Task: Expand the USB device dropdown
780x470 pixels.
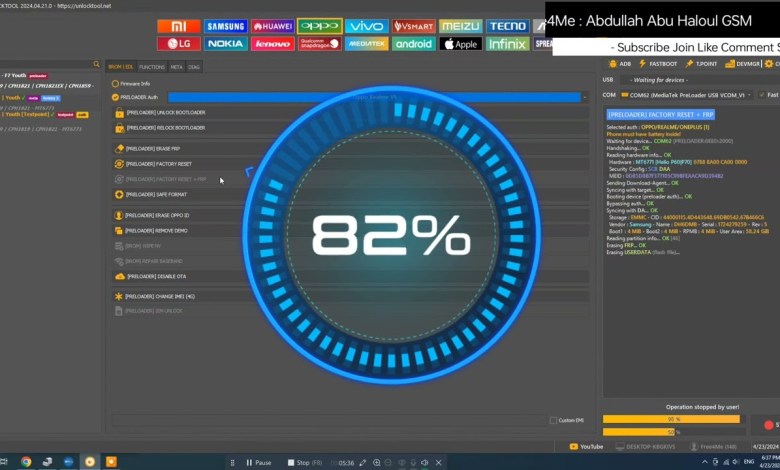Action: [690, 80]
